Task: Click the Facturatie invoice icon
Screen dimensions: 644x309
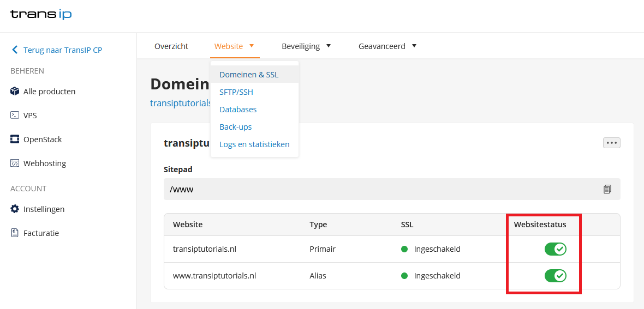Action: click(15, 233)
